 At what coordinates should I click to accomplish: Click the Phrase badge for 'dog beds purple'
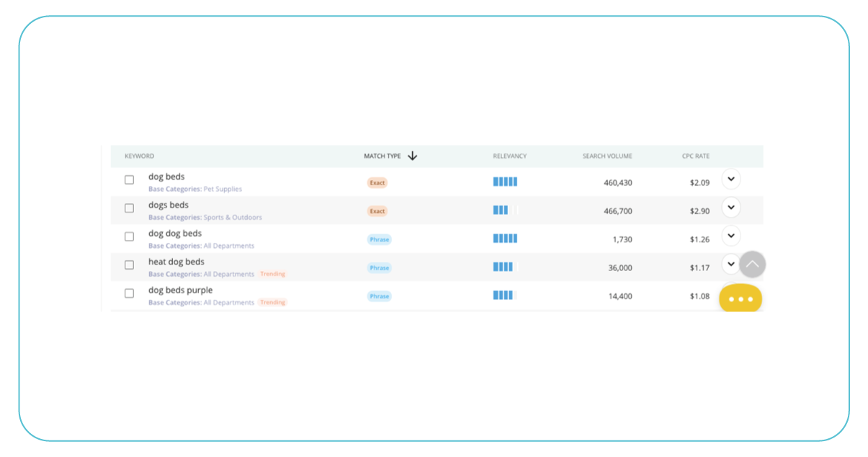[x=380, y=296]
